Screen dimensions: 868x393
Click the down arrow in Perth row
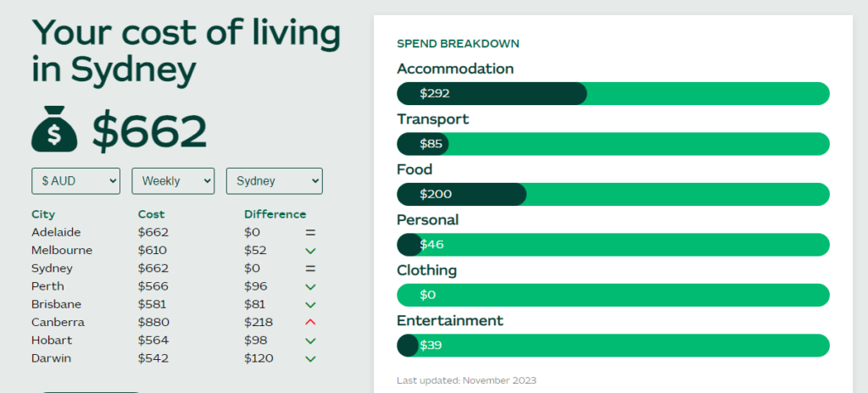310,286
